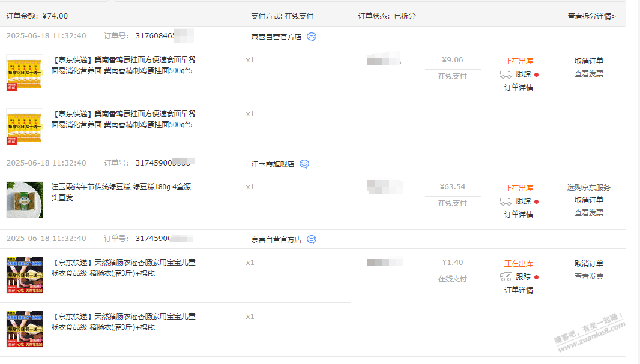Cancel the ¥1.40 肠衣 order
Image resolution: width=640 pixels, height=364 pixels.
(588, 264)
